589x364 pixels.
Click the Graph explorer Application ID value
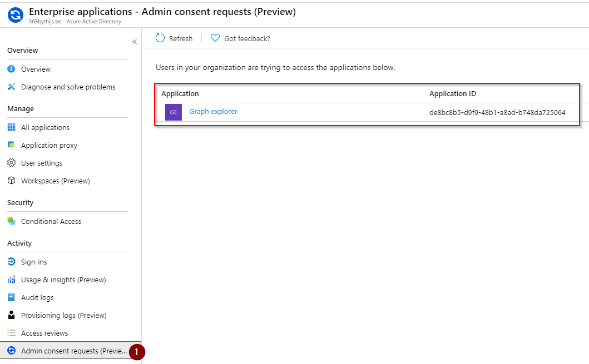pos(497,112)
